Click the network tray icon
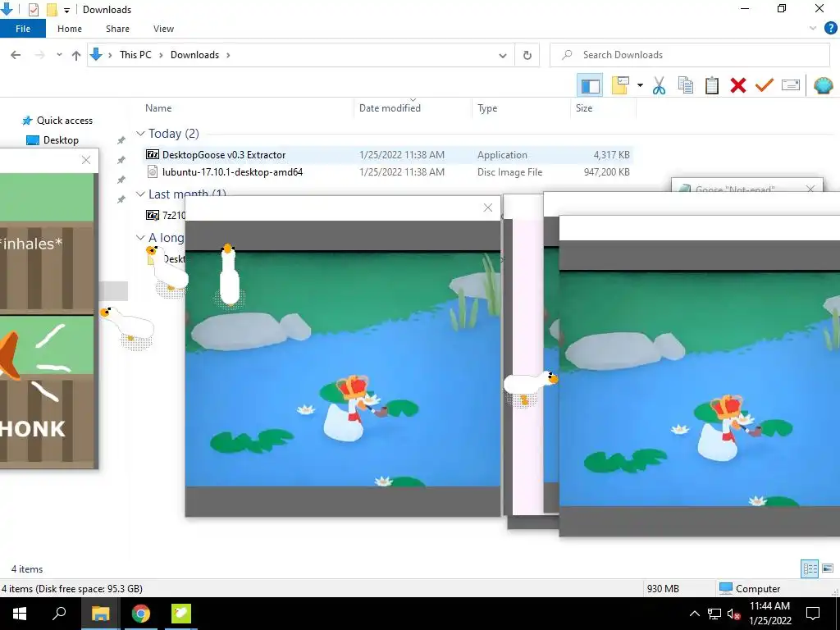The width and height of the screenshot is (840, 630). click(x=714, y=614)
